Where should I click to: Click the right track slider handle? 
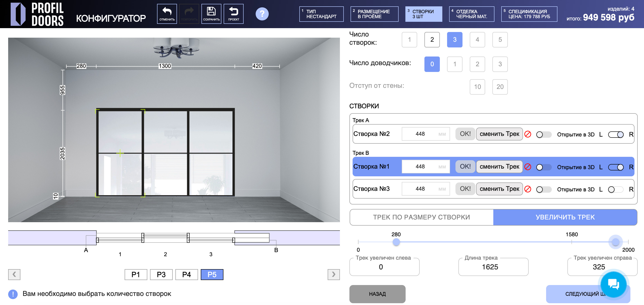coord(615,242)
